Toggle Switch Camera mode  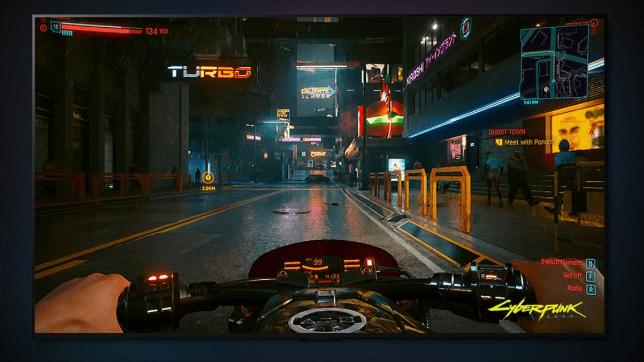coord(562,262)
